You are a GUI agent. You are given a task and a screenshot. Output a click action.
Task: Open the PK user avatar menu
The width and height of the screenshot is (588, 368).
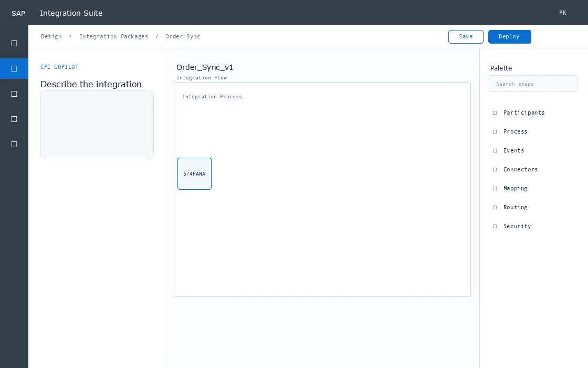(562, 13)
